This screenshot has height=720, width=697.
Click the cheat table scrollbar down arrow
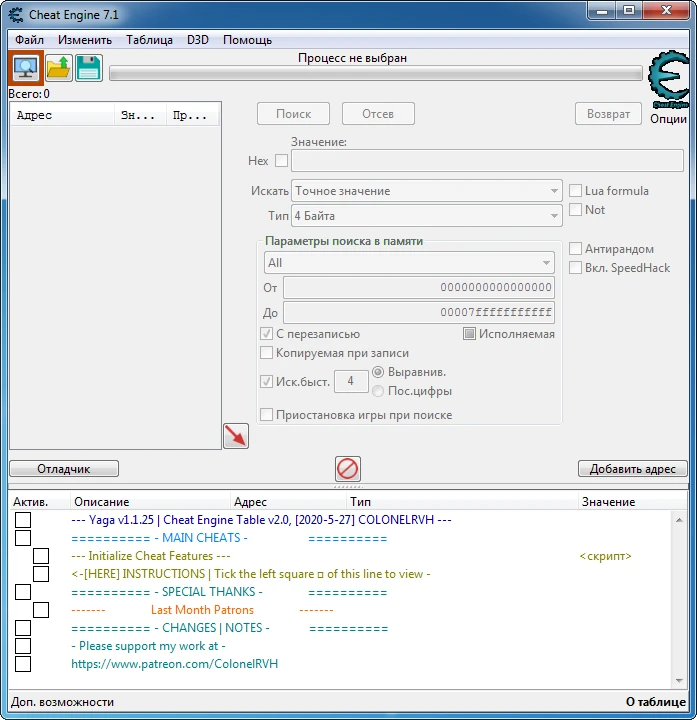click(679, 681)
